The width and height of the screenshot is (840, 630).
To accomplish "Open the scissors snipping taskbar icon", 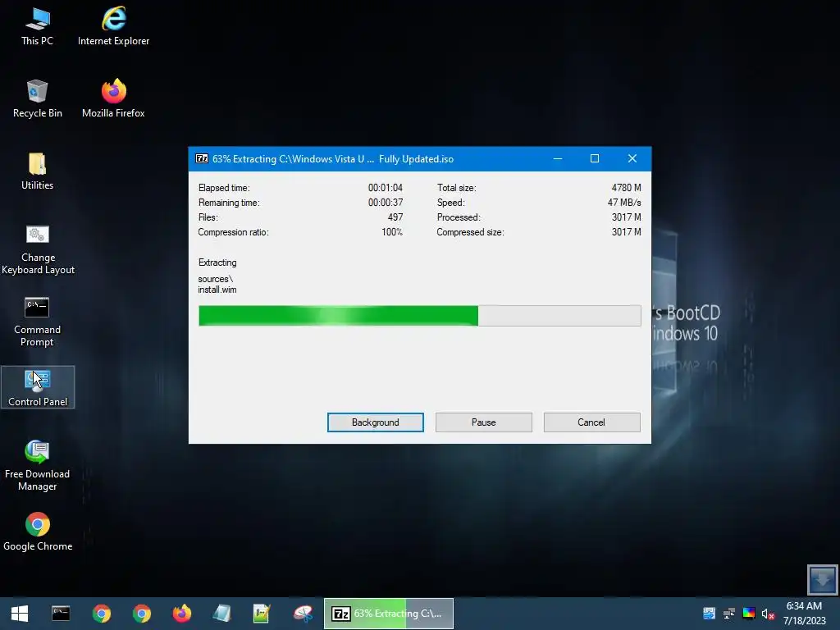I will [303, 614].
